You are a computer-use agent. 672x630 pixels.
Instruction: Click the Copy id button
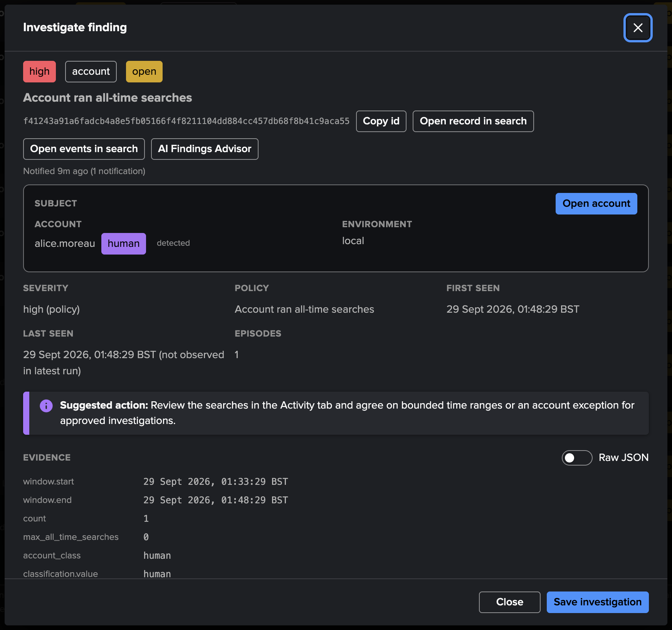381,121
